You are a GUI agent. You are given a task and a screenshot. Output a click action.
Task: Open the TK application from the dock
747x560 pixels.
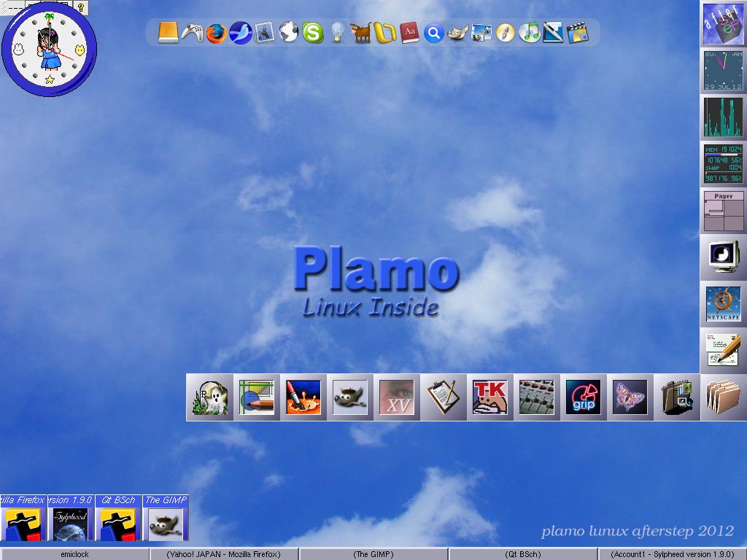(x=490, y=397)
